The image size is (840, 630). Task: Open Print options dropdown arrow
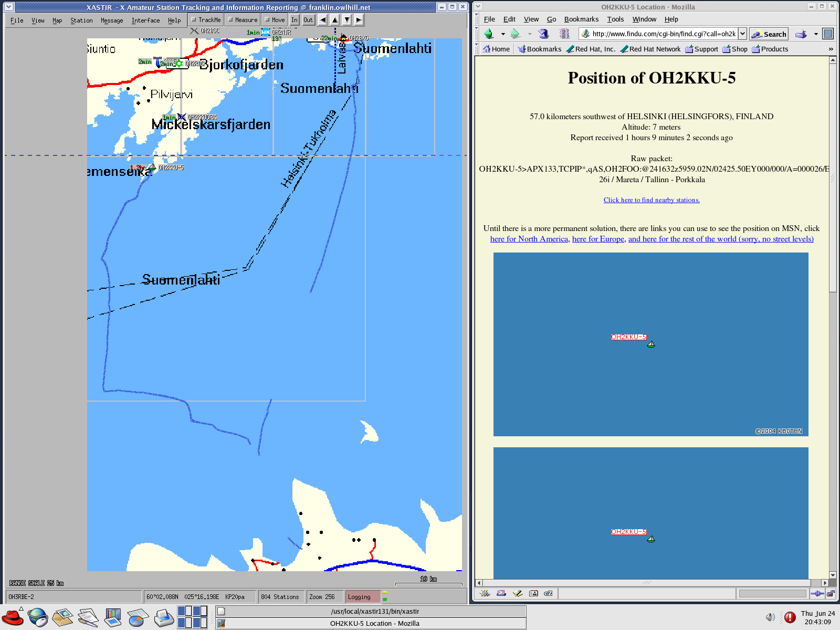(x=816, y=34)
